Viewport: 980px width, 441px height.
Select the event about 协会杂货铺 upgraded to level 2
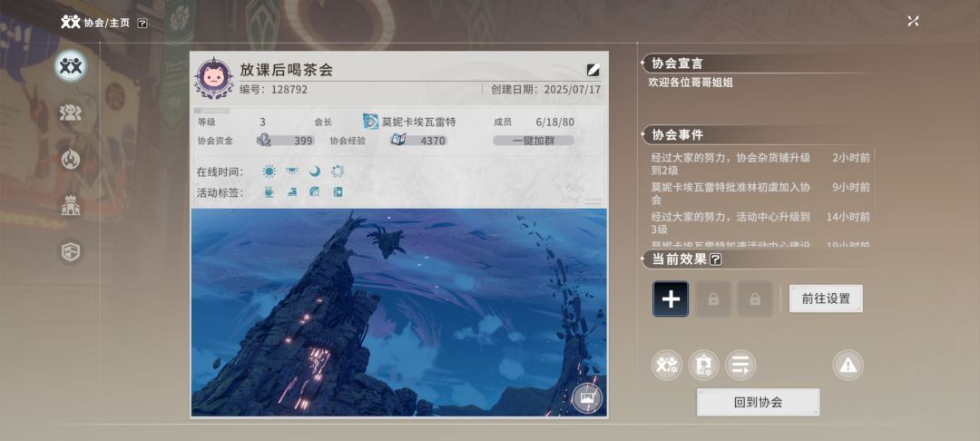point(760,163)
